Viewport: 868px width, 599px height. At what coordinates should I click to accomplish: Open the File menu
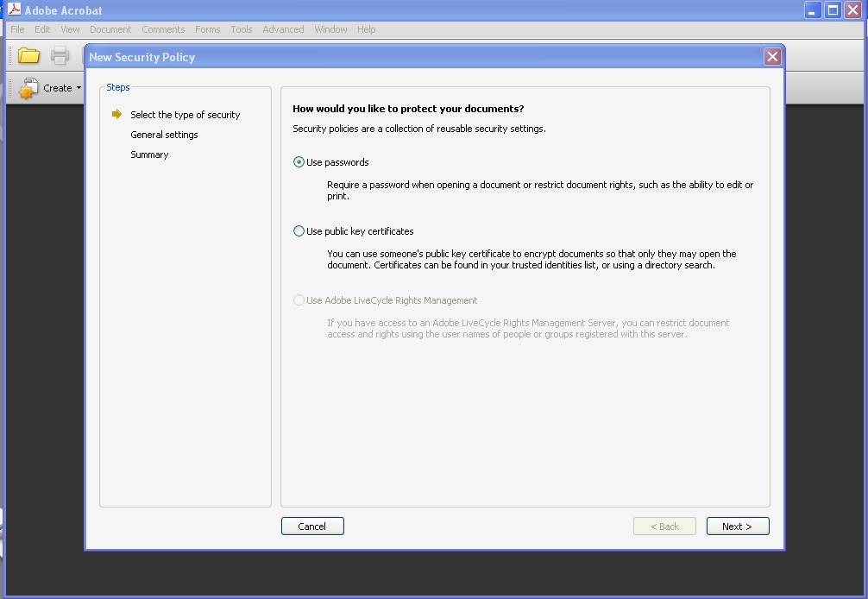point(17,29)
